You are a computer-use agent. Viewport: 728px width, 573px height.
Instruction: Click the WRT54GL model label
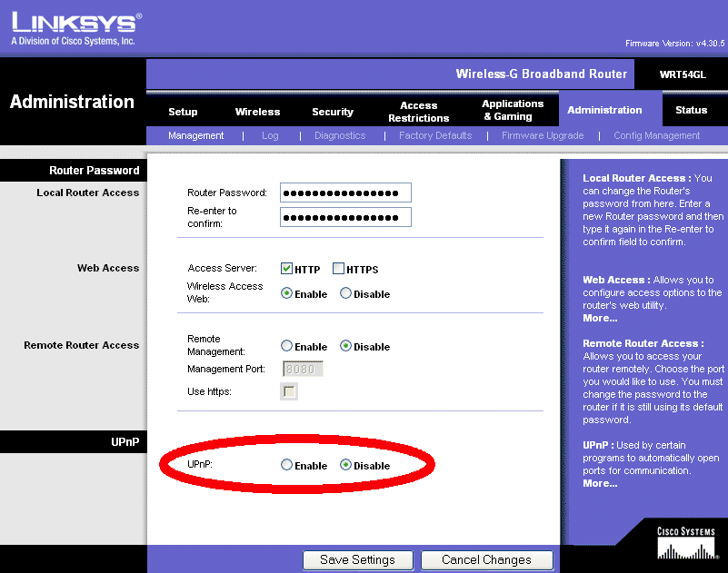click(x=683, y=74)
